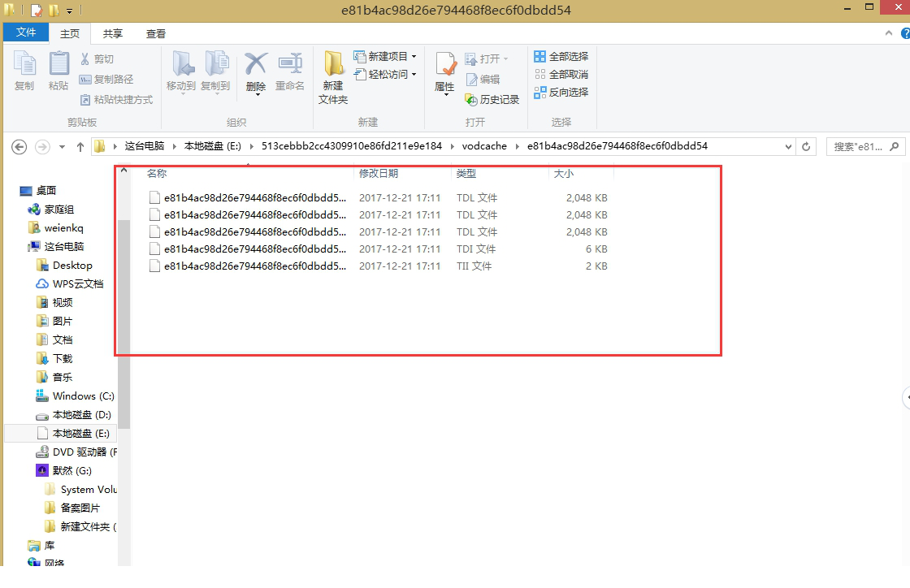The image size is (910, 588).
Task: Click 513cebbb2cc... folder in breadcrumb
Action: [352, 146]
